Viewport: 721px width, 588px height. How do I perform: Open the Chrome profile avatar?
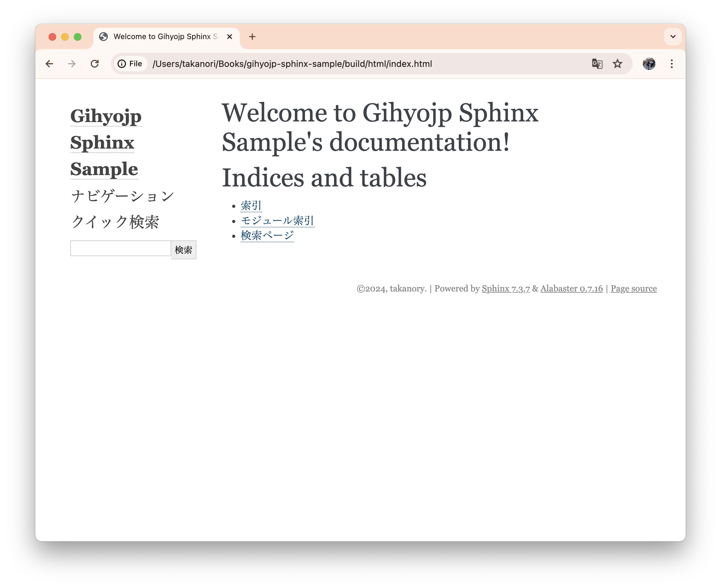[648, 64]
